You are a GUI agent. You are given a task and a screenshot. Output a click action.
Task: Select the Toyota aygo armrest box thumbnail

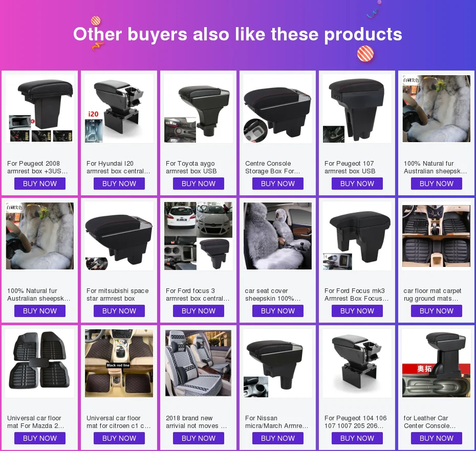click(198, 108)
